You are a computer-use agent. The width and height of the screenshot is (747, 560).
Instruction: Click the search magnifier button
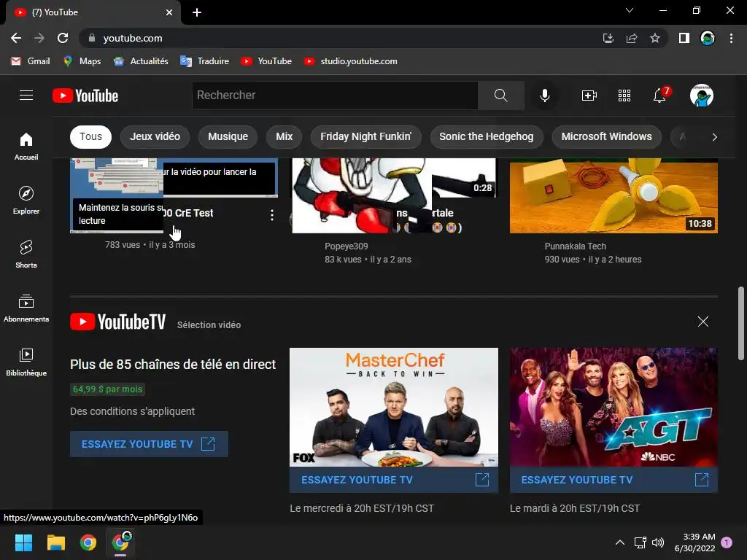pos(500,96)
